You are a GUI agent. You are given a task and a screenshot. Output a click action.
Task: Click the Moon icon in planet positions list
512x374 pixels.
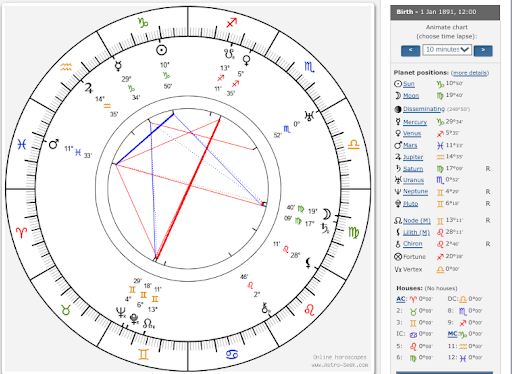[x=398, y=96]
